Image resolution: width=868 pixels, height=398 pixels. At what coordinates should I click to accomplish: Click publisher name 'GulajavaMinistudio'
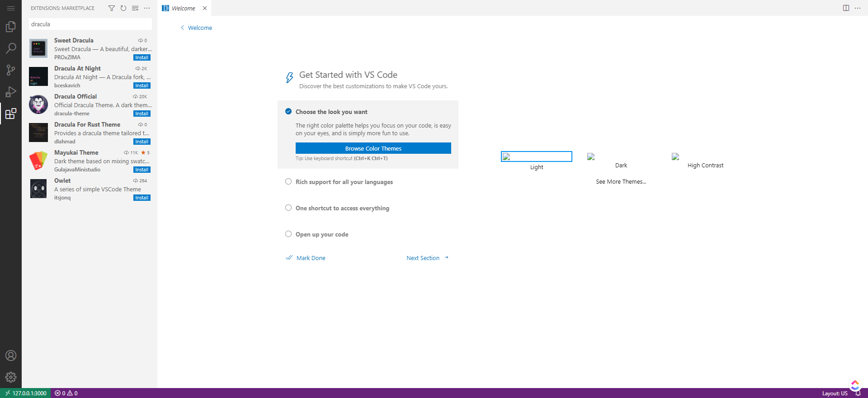coord(77,170)
